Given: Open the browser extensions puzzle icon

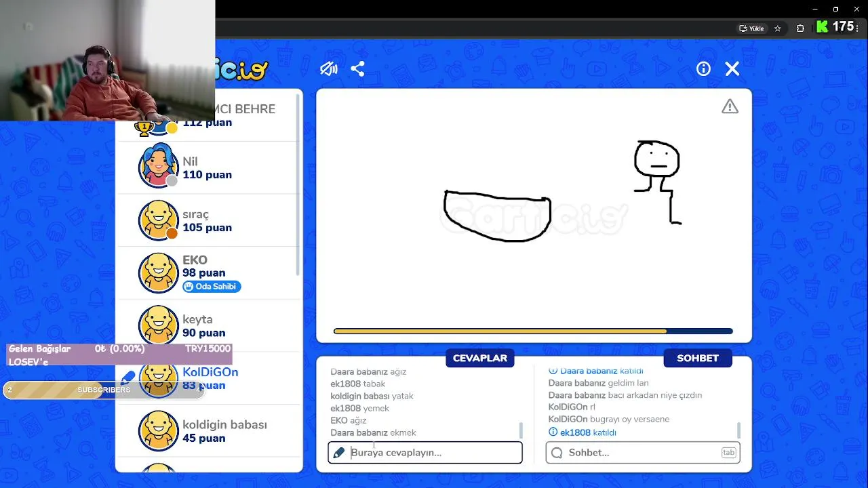Looking at the screenshot, I should [x=800, y=28].
